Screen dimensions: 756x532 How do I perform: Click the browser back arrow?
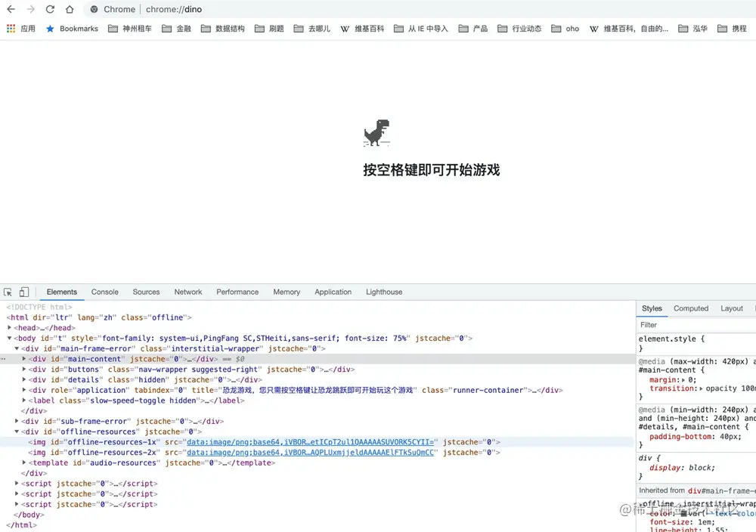tap(11, 9)
